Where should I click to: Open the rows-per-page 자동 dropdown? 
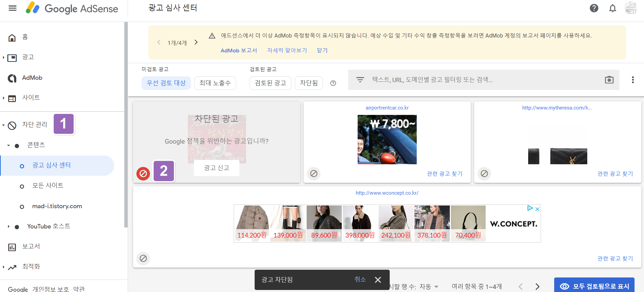pyautogui.click(x=429, y=287)
